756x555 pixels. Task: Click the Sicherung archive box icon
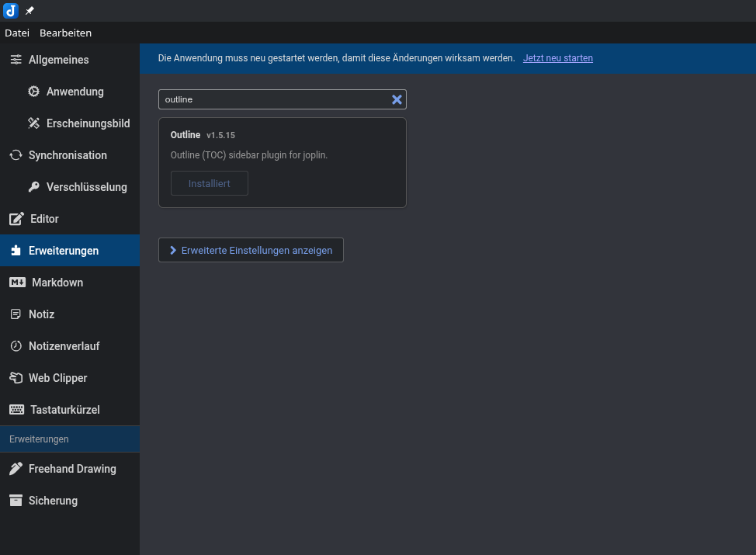point(16,500)
